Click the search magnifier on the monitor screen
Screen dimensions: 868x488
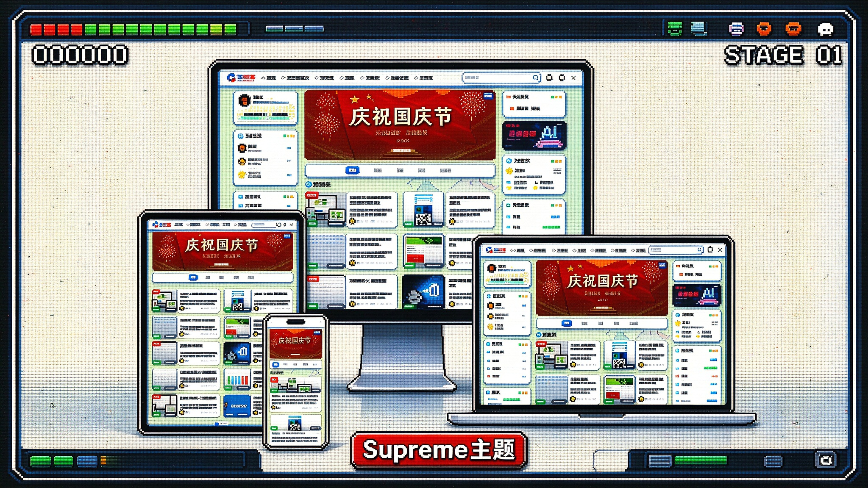[x=536, y=78]
